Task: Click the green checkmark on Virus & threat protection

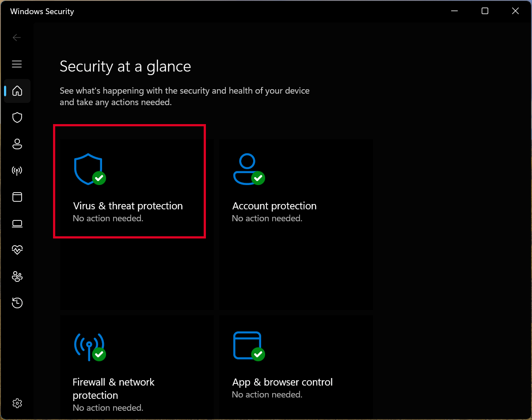Action: point(99,178)
